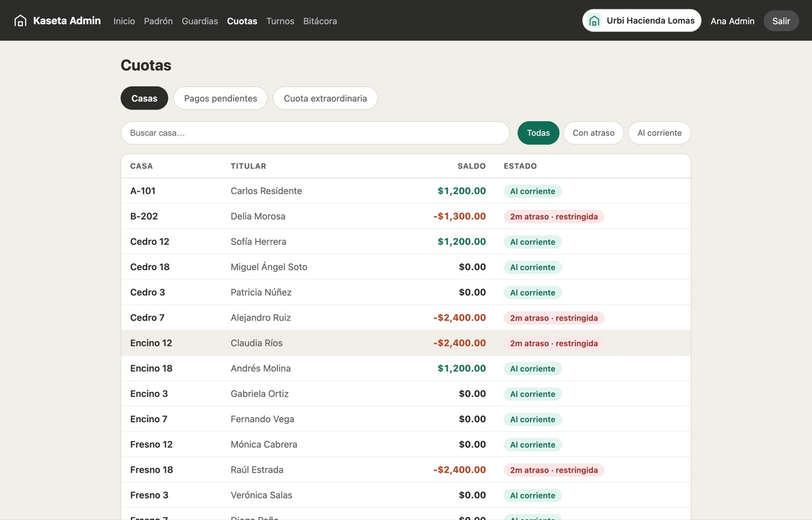Screen dimensions: 812x520
Task: Open the B-202 Delia Morosa row
Action: pyautogui.click(x=406, y=216)
